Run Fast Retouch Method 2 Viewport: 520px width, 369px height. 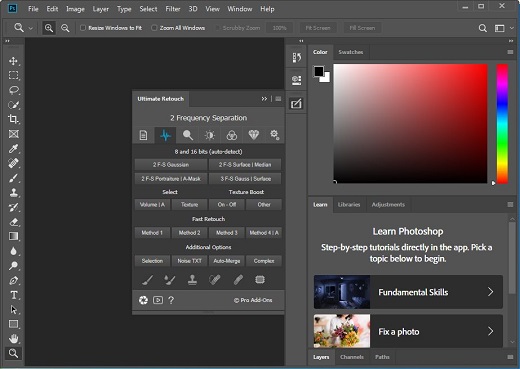pos(189,233)
